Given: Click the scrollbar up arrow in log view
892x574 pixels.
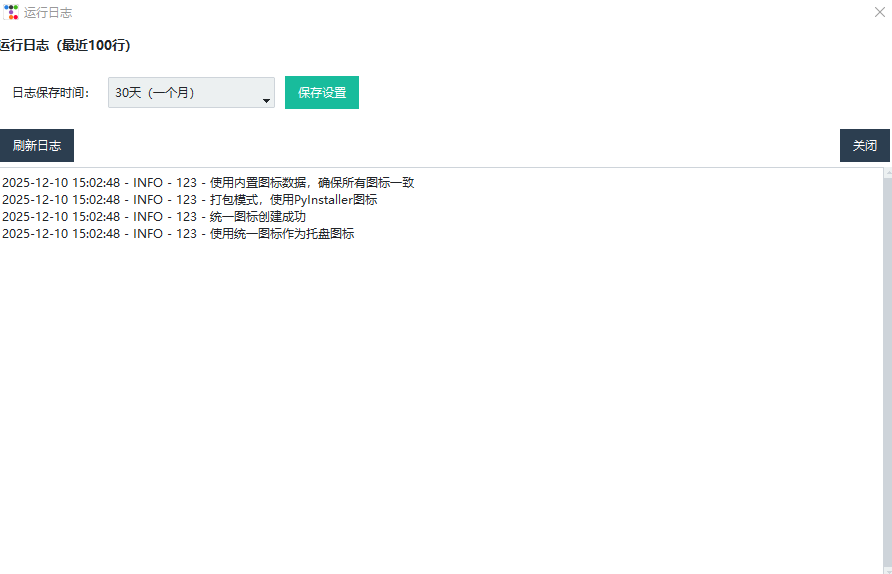Looking at the screenshot, I should coord(887,174).
